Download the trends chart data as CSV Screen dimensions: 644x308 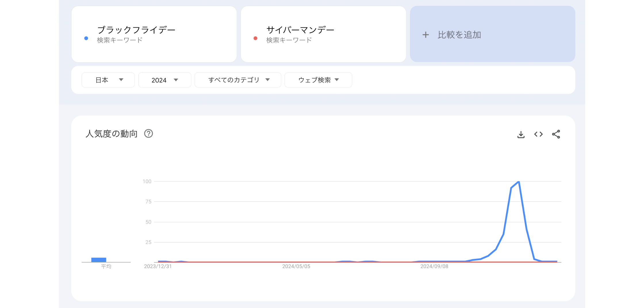pyautogui.click(x=521, y=134)
